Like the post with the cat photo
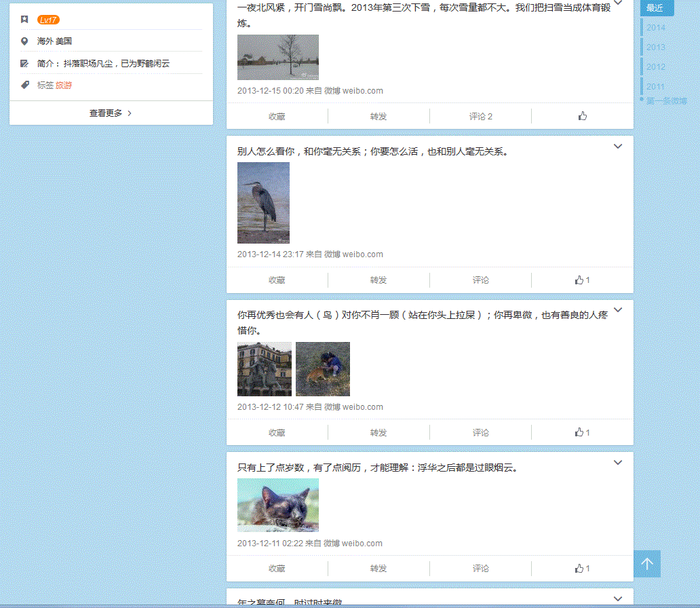700x608 pixels. (582, 569)
